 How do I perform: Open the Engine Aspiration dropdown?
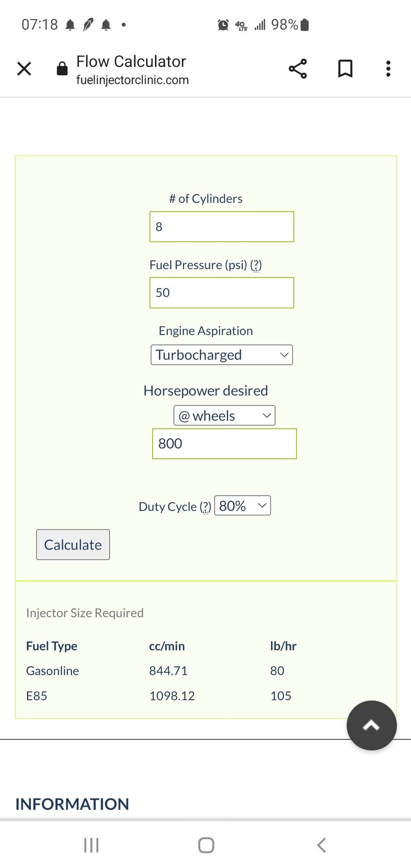(x=222, y=355)
